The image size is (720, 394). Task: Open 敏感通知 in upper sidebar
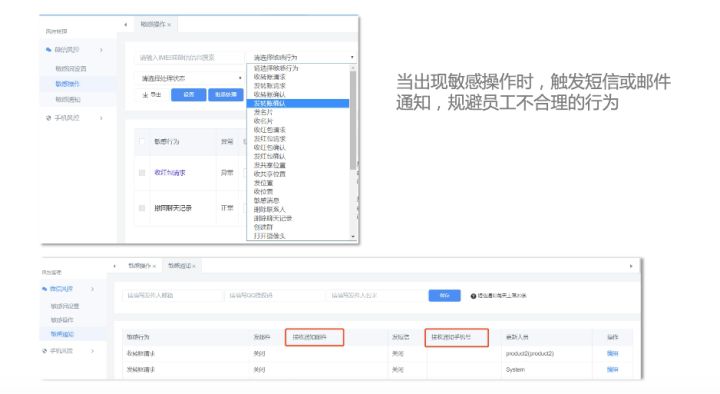pos(68,100)
